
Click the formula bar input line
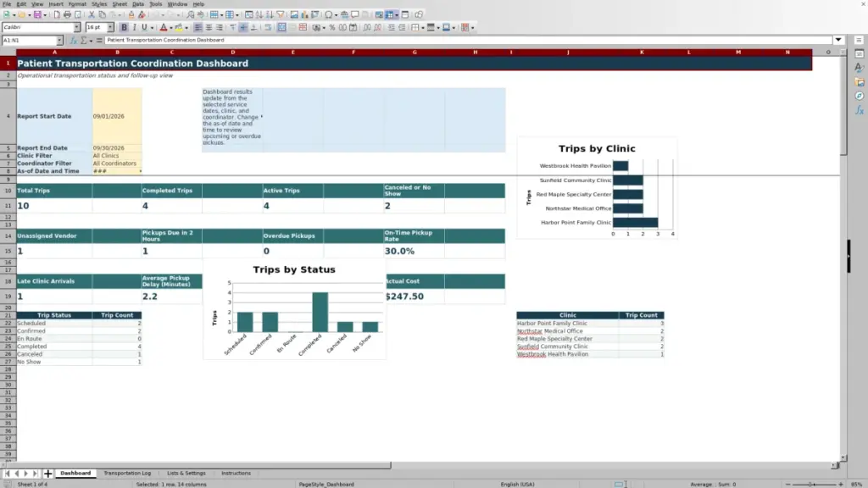468,40
